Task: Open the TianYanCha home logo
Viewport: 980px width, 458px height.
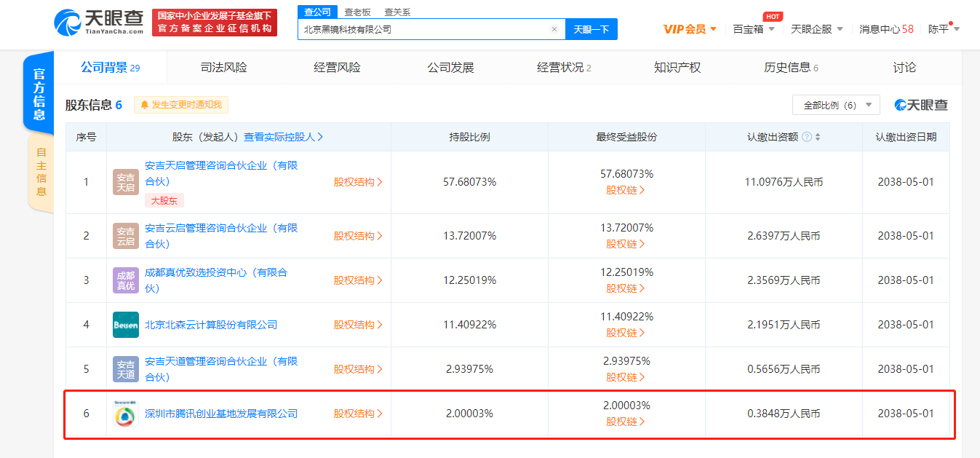Action: pyautogui.click(x=99, y=22)
